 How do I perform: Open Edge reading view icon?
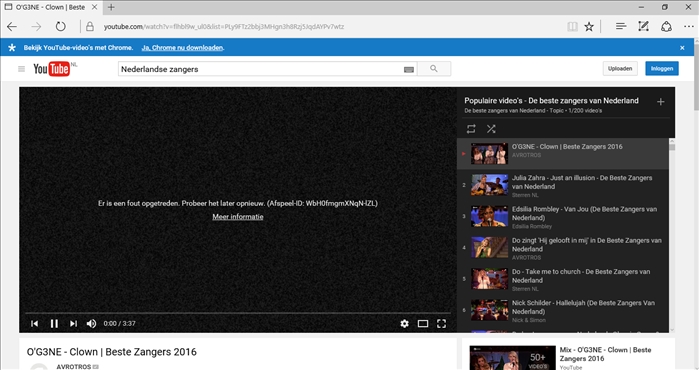pos(572,27)
